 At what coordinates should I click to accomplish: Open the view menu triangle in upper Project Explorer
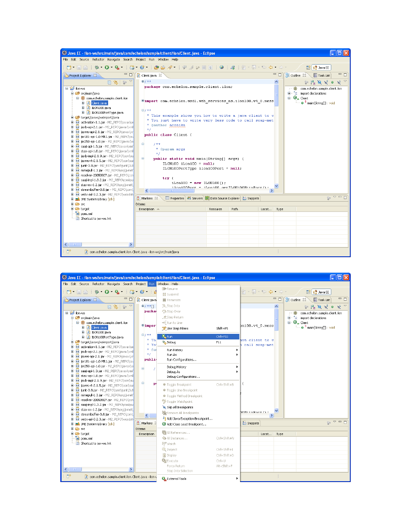[131, 81]
